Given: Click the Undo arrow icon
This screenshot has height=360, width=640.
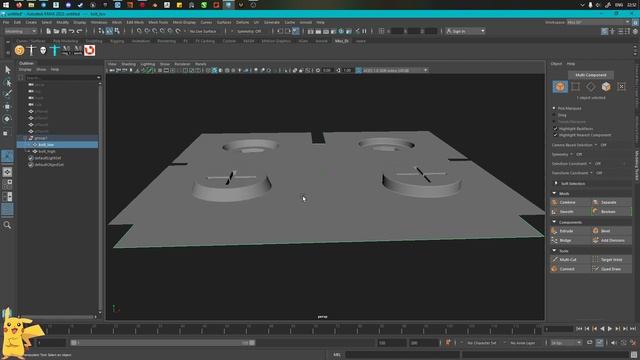Looking at the screenshot, I should tap(71, 31).
